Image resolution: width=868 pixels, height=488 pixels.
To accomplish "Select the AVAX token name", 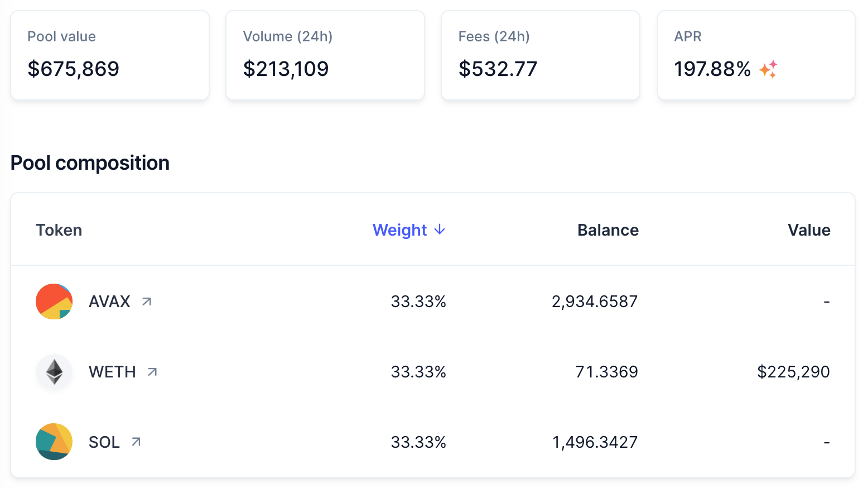I will 109,302.
